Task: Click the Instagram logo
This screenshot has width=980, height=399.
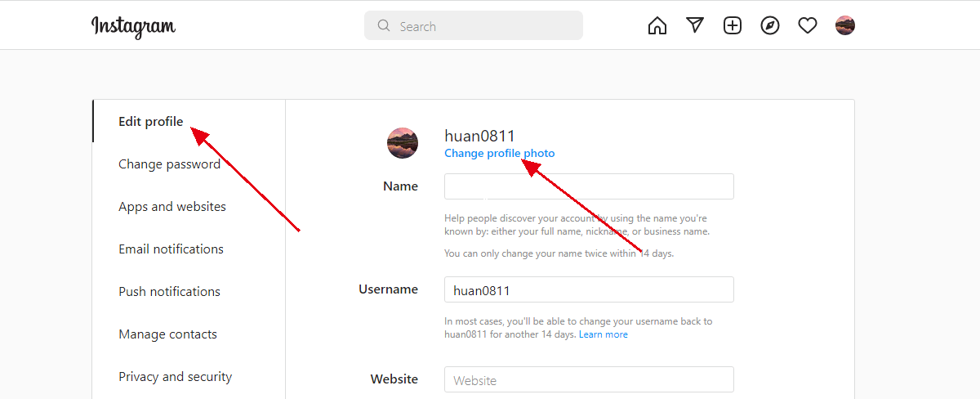Action: click(x=133, y=26)
